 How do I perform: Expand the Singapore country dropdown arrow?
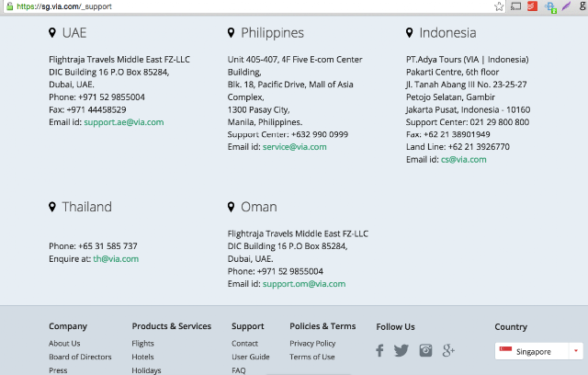(x=576, y=351)
